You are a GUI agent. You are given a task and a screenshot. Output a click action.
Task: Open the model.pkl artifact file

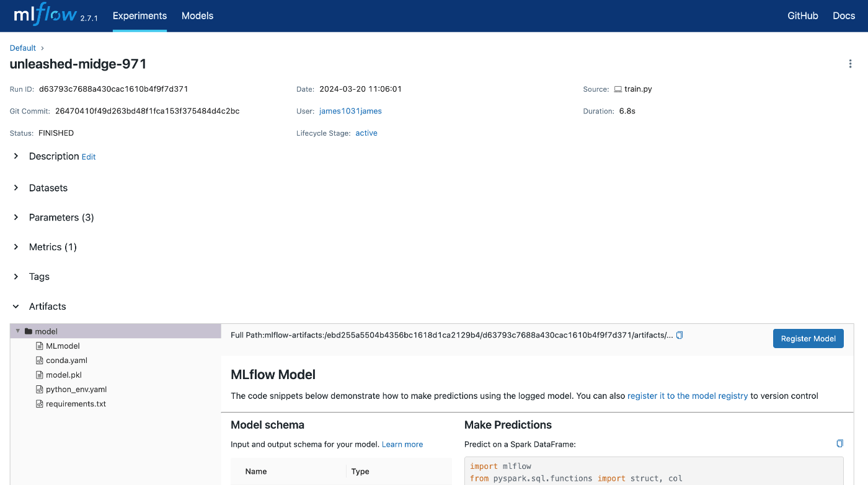pos(64,375)
